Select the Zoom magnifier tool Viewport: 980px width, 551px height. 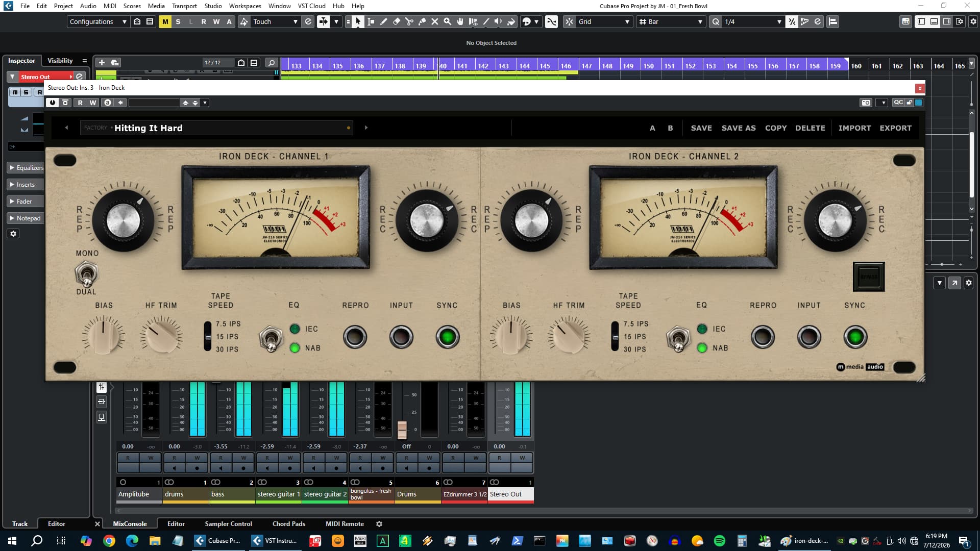447,21
